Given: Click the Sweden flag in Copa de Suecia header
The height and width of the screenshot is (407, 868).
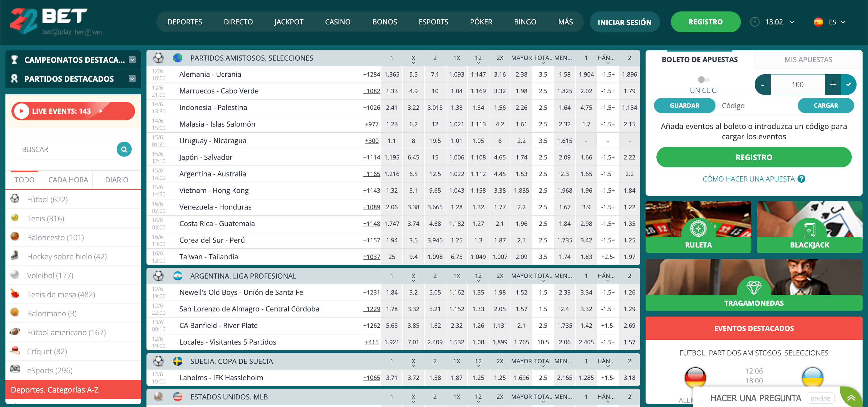Looking at the screenshot, I should pos(178,361).
